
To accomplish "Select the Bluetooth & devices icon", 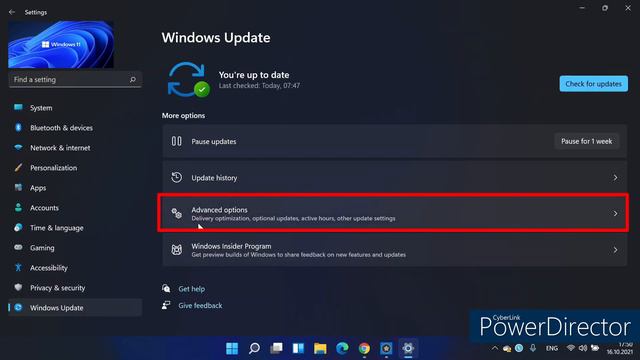I will [18, 127].
